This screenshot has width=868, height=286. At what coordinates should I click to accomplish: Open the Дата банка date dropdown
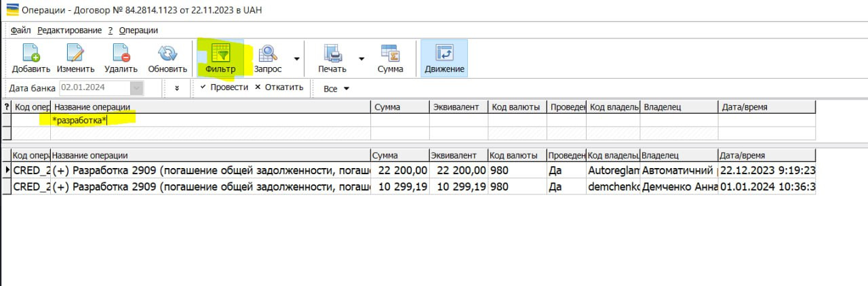pyautogui.click(x=137, y=88)
